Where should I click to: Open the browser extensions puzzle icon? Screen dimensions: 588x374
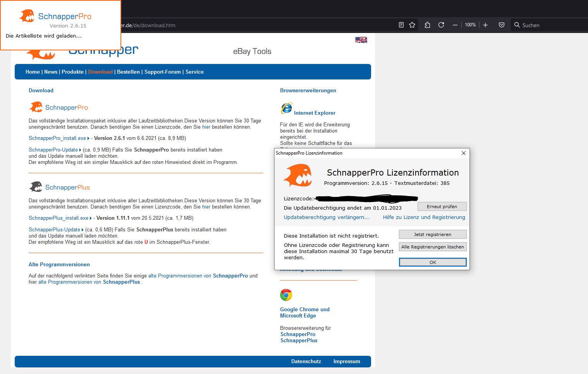[x=427, y=25]
